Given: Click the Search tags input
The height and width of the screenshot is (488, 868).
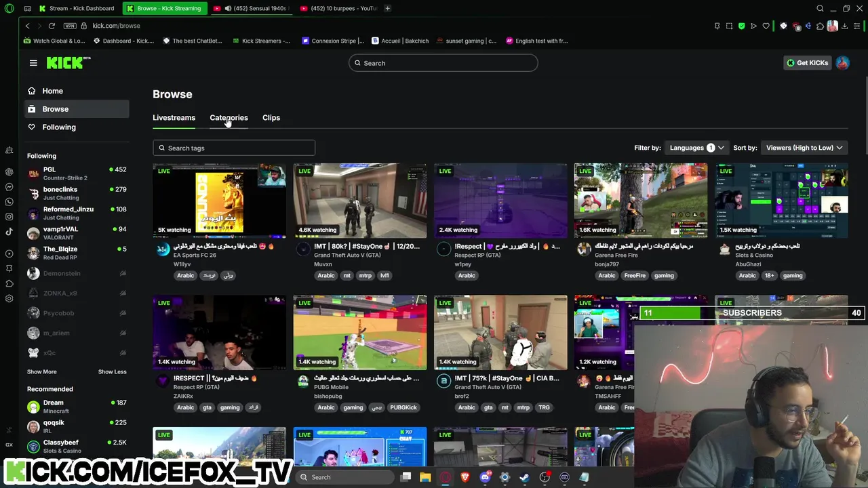Looking at the screenshot, I should pyautogui.click(x=234, y=148).
